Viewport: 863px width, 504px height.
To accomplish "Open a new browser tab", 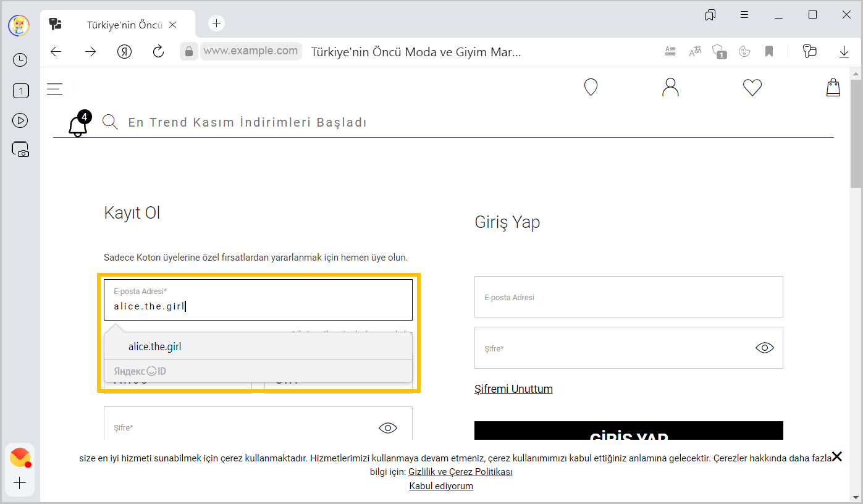I will point(216,23).
